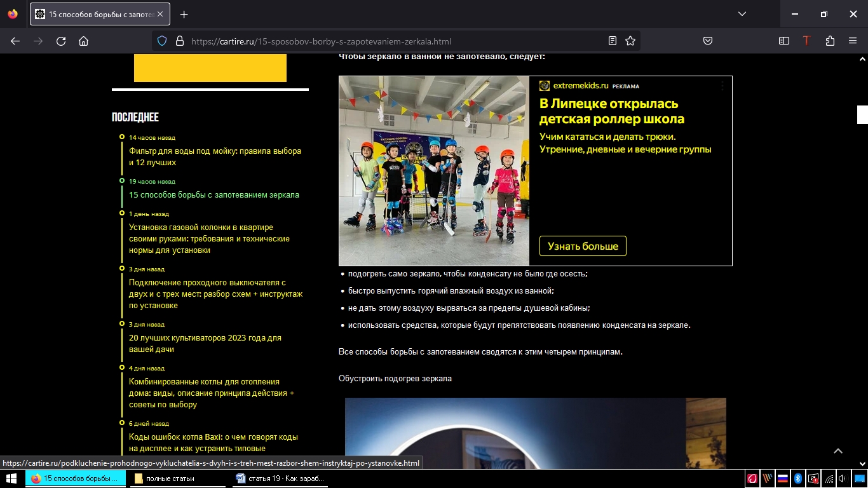The width and height of the screenshot is (868, 488).
Task: Open the volume speaker control
Action: coord(843,478)
